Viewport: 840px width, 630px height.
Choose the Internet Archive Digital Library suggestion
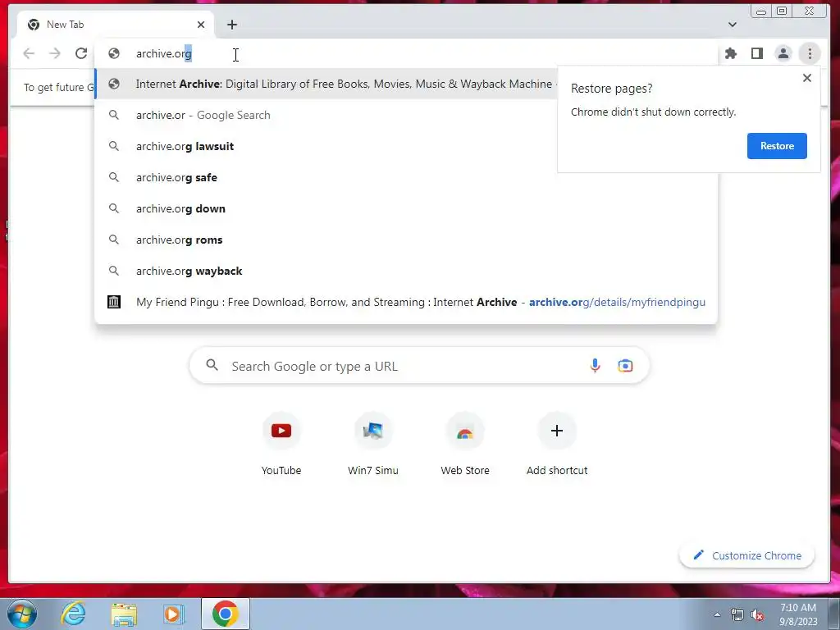tap(326, 84)
